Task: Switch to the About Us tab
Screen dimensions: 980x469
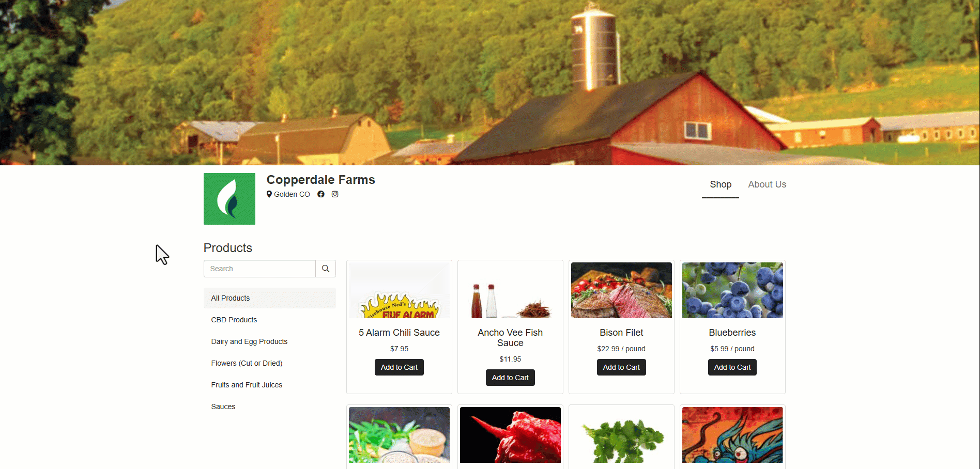Action: click(767, 184)
